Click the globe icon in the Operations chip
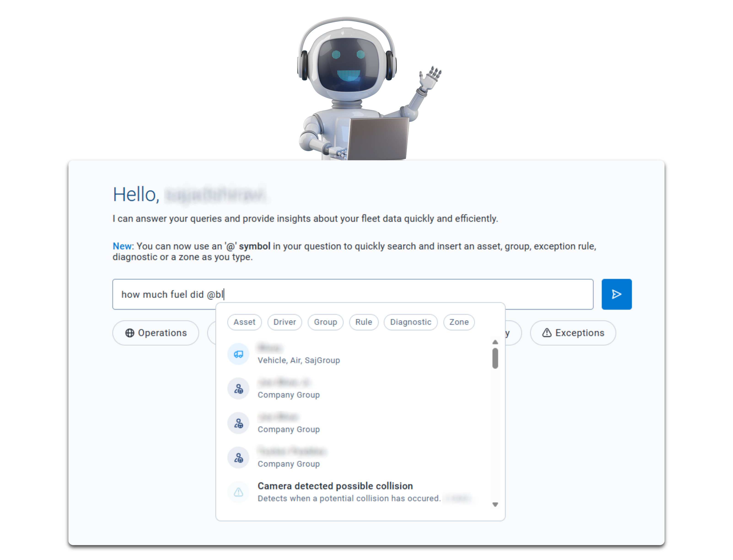This screenshot has height=560, width=733. click(130, 333)
